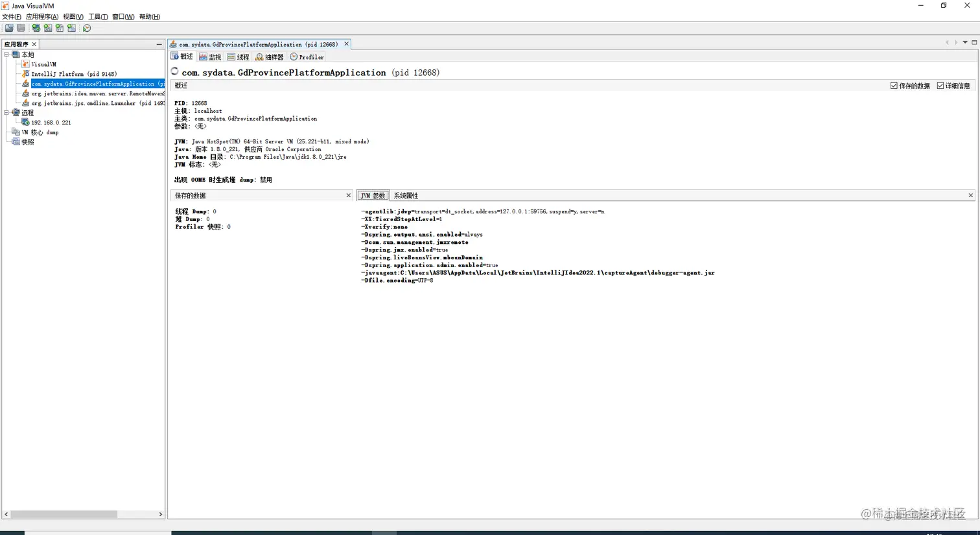The image size is (980, 535).
Task: Click the IntelliJ Platform node icon
Action: click(x=26, y=74)
